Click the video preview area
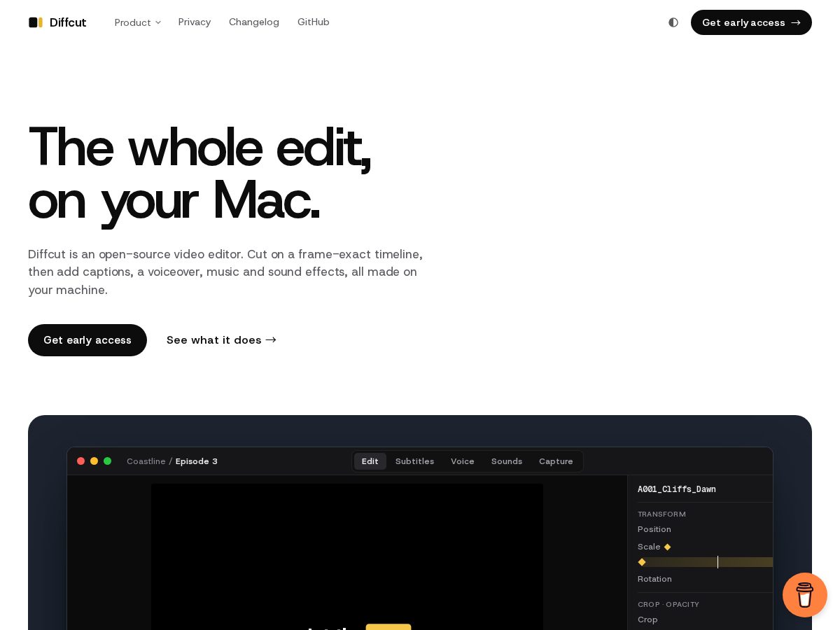Screen dimensions: 840x630 tap(347, 556)
